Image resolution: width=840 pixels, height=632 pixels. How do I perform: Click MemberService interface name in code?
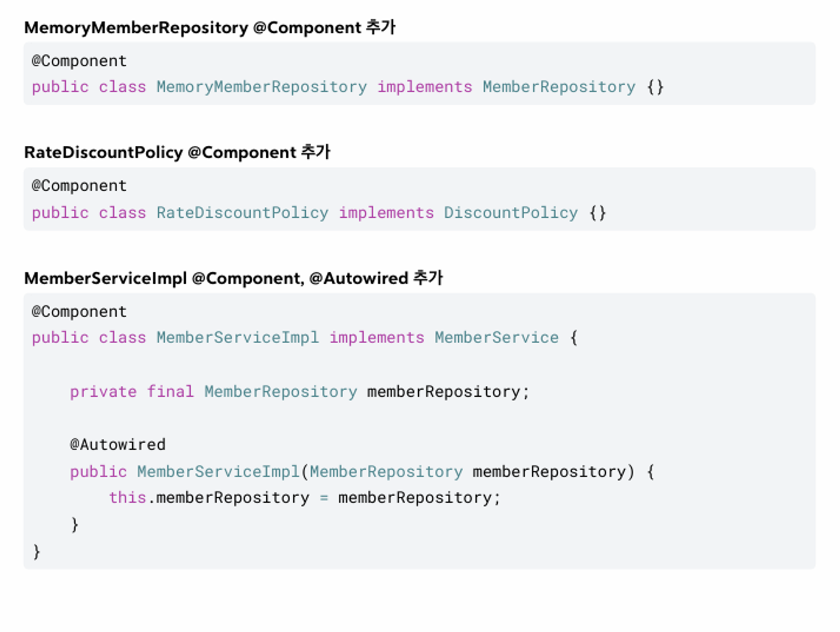point(496,338)
